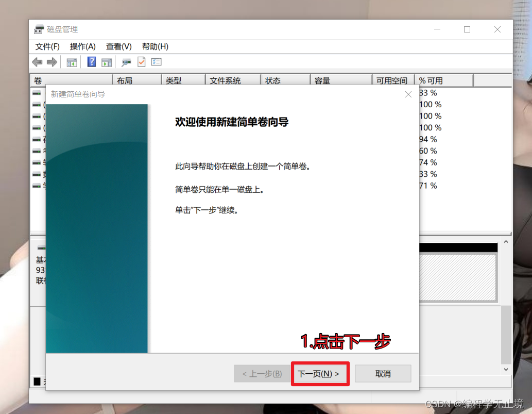Click the black unallocated legend square
Screen dimensions: 532x414
coord(37,382)
